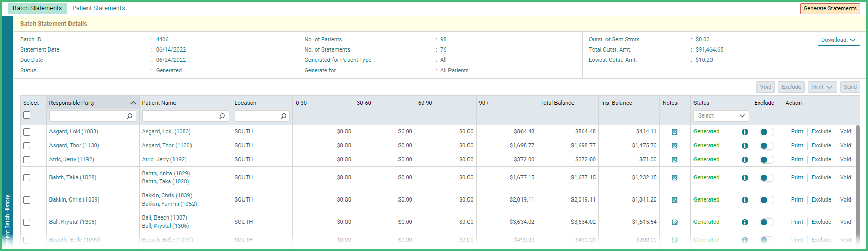868x251 pixels.
Task: Select checkbox for Atric, Jerry row
Action: (x=27, y=160)
